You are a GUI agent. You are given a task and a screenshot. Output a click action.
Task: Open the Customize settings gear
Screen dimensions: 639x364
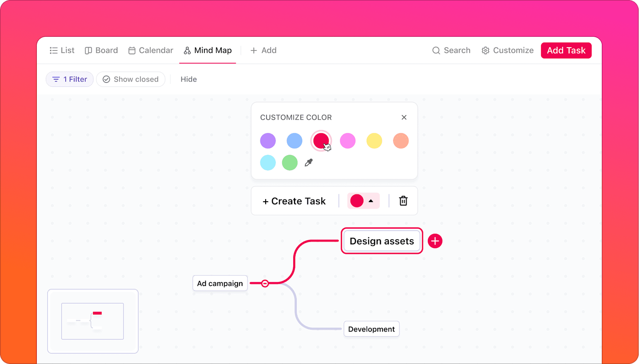pyautogui.click(x=485, y=50)
